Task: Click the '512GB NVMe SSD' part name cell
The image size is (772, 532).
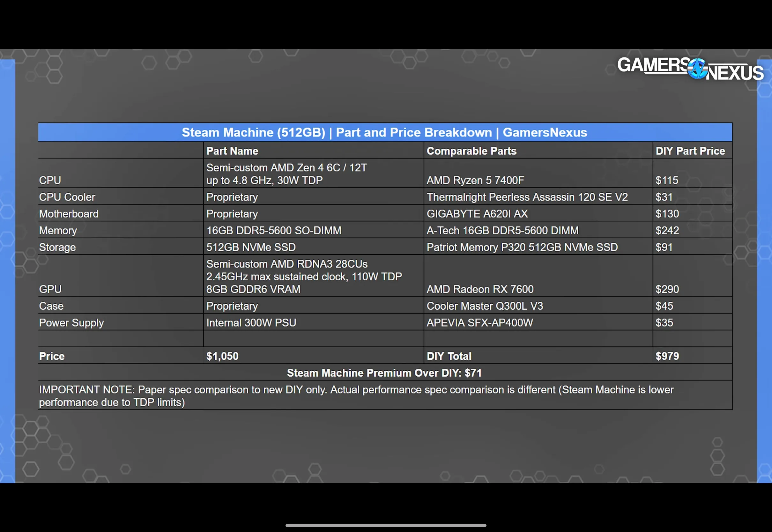Action: coord(251,247)
